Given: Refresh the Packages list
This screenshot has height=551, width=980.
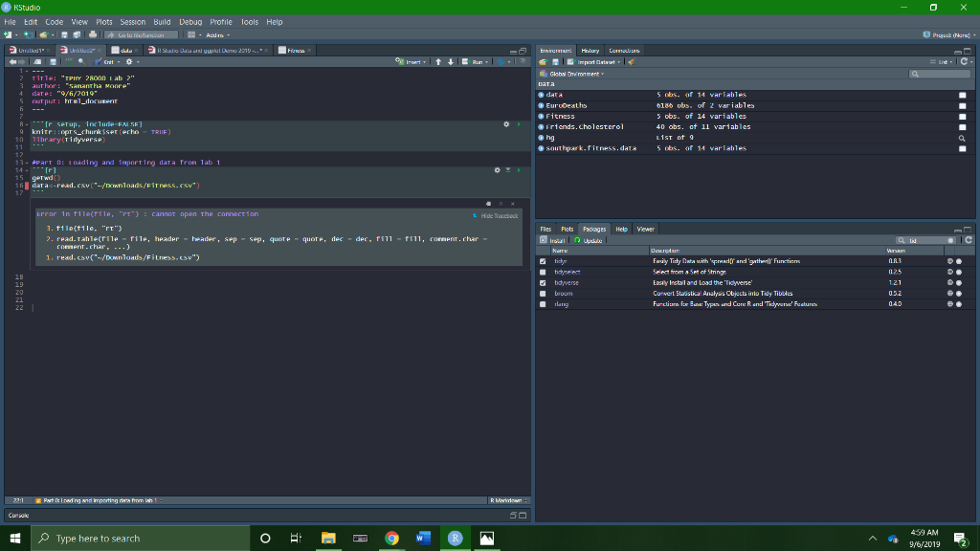Looking at the screenshot, I should point(969,240).
